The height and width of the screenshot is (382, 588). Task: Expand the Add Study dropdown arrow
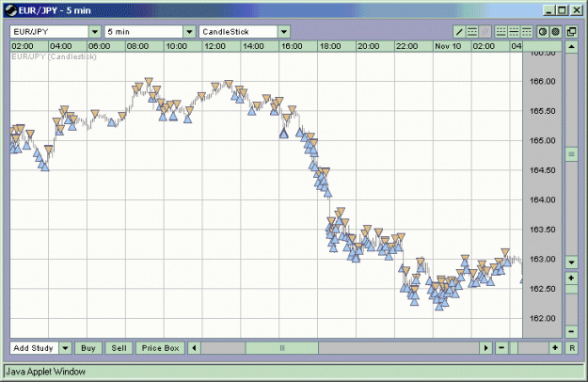65,348
